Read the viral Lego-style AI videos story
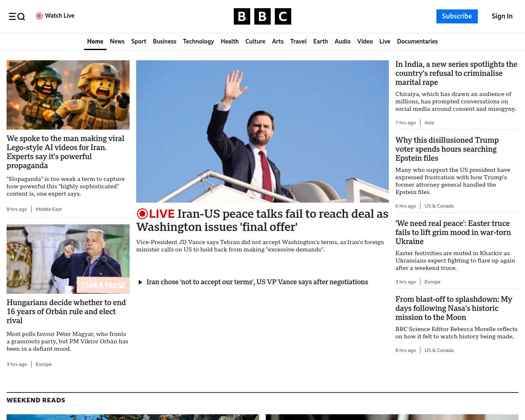525x420 pixels. pos(66,152)
